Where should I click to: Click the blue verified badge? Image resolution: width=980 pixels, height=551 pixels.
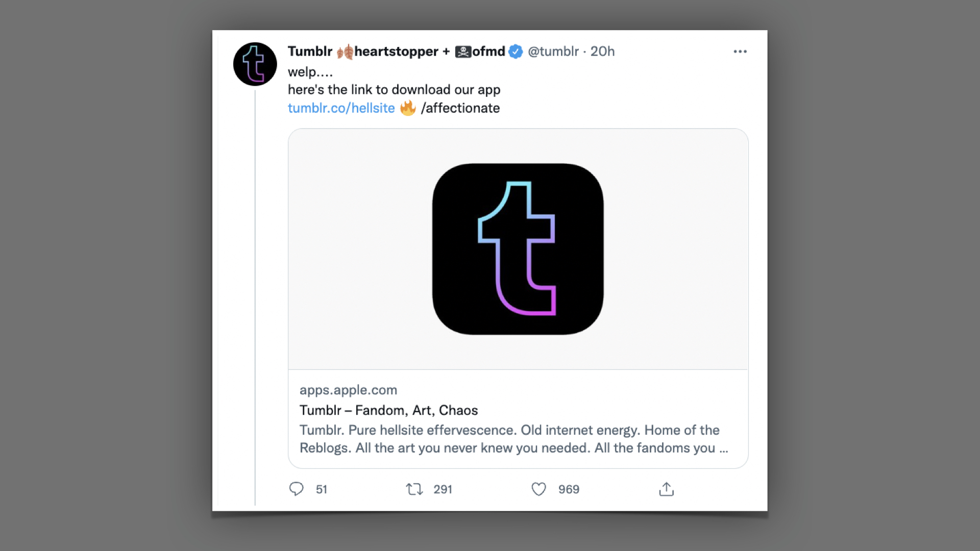[516, 52]
